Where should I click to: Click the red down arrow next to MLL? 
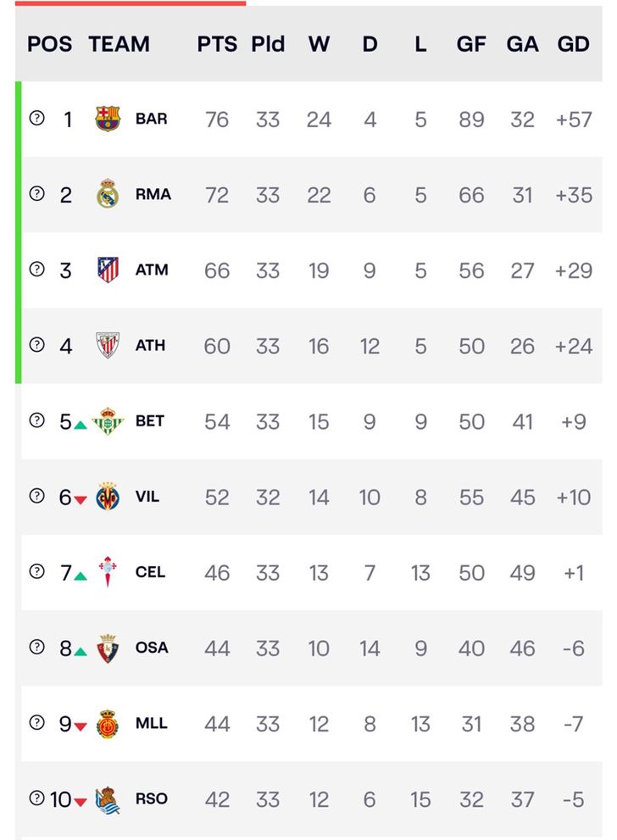[81, 727]
